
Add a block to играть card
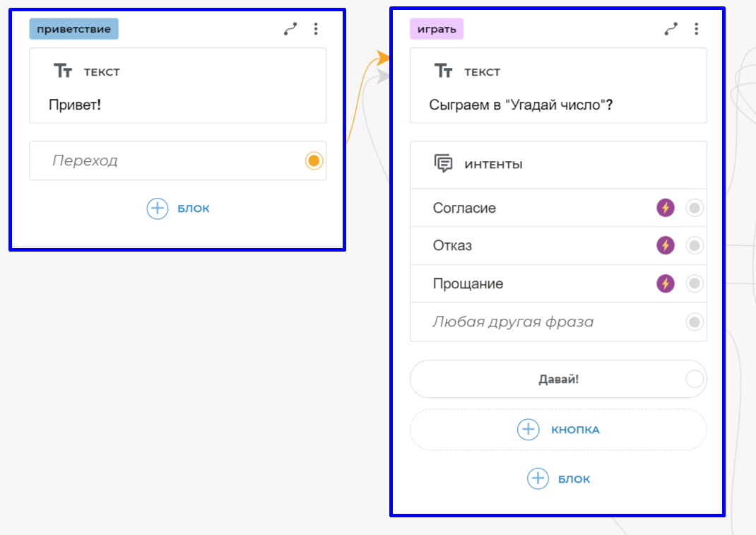558,478
